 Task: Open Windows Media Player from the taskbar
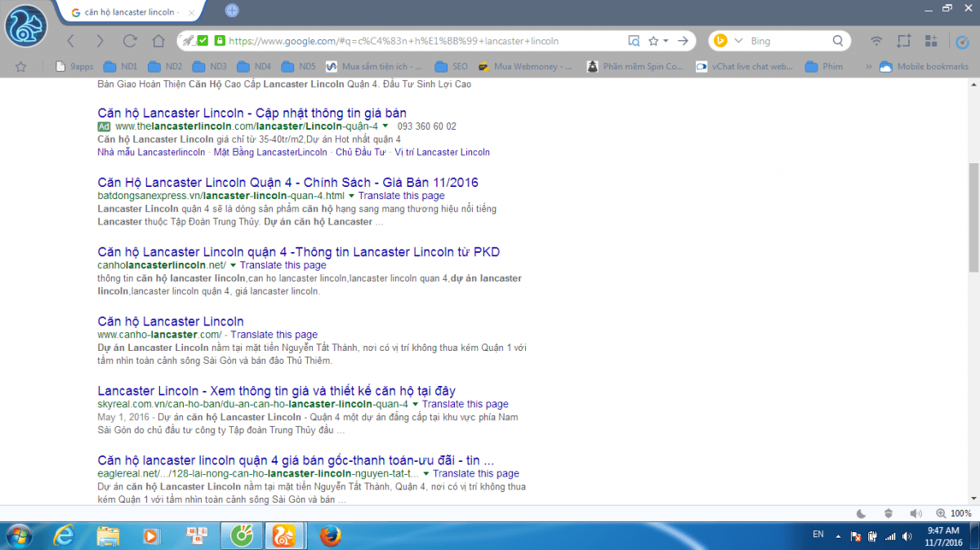pos(152,535)
